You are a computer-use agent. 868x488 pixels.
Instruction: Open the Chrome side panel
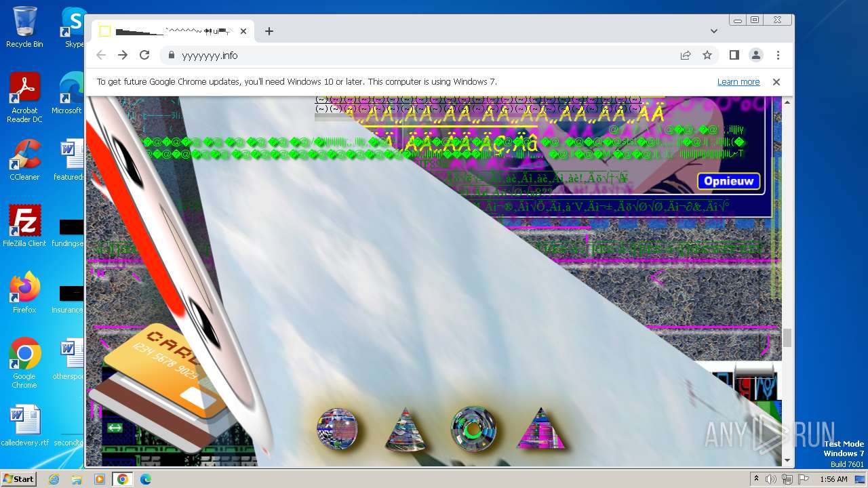pyautogui.click(x=734, y=55)
